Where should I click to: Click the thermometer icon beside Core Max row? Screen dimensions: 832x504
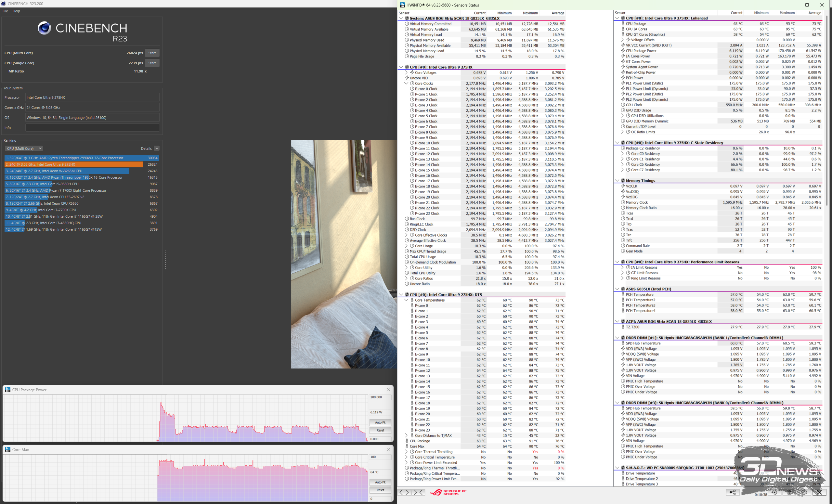point(407,446)
